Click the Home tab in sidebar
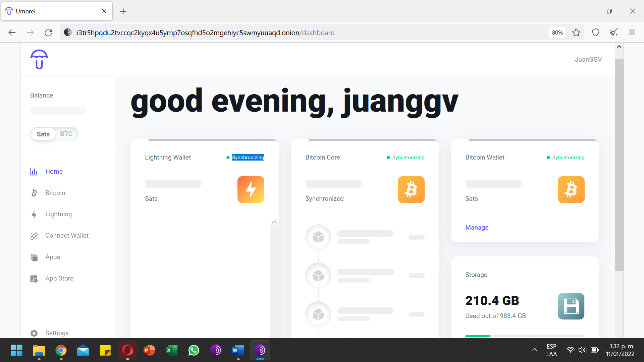 (x=54, y=171)
